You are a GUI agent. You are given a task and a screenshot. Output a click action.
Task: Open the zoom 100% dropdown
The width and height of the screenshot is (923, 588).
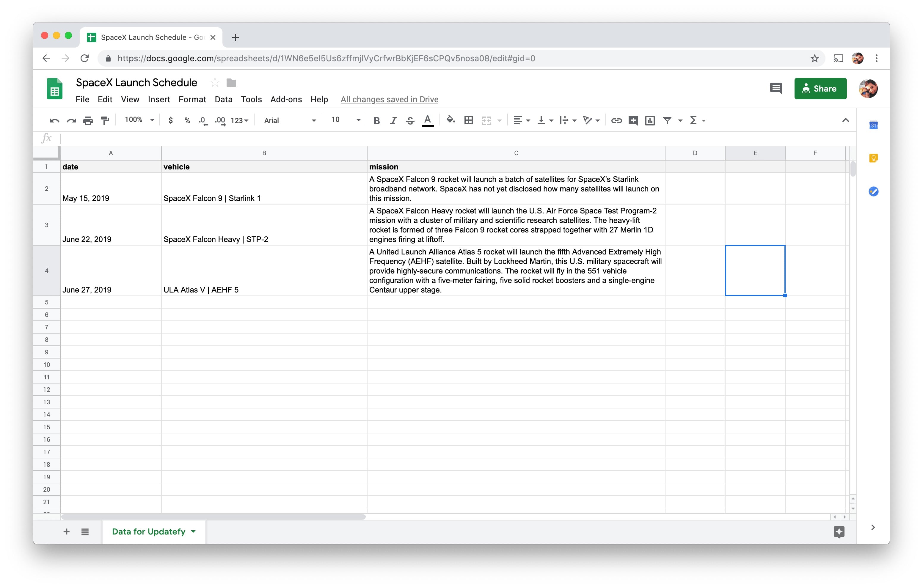(139, 120)
